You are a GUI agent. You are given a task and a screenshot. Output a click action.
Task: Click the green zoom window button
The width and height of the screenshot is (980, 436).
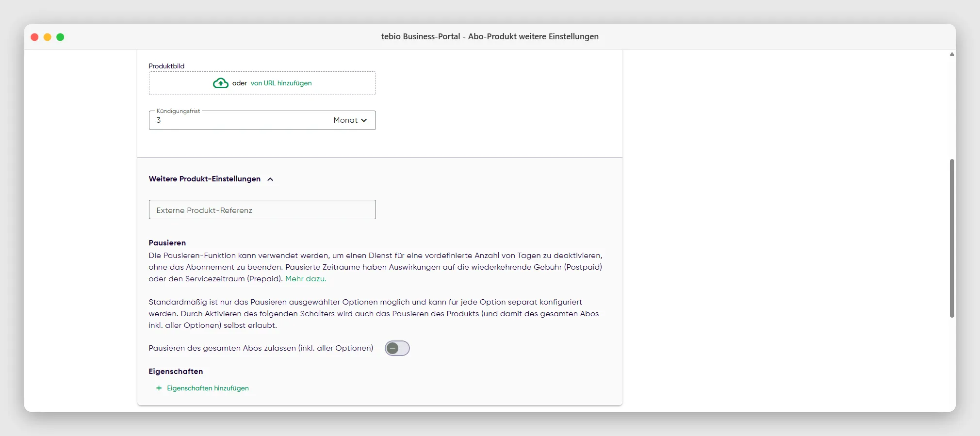coord(60,37)
